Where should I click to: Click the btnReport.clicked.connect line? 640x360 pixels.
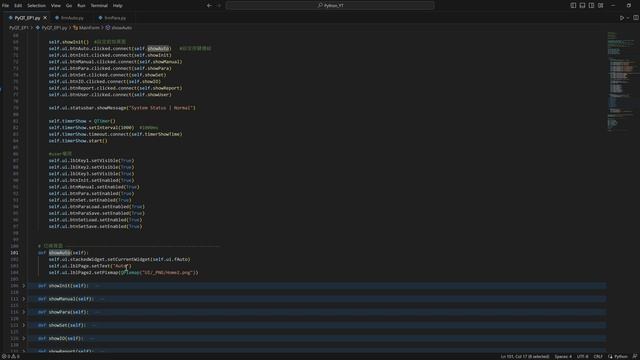point(116,88)
